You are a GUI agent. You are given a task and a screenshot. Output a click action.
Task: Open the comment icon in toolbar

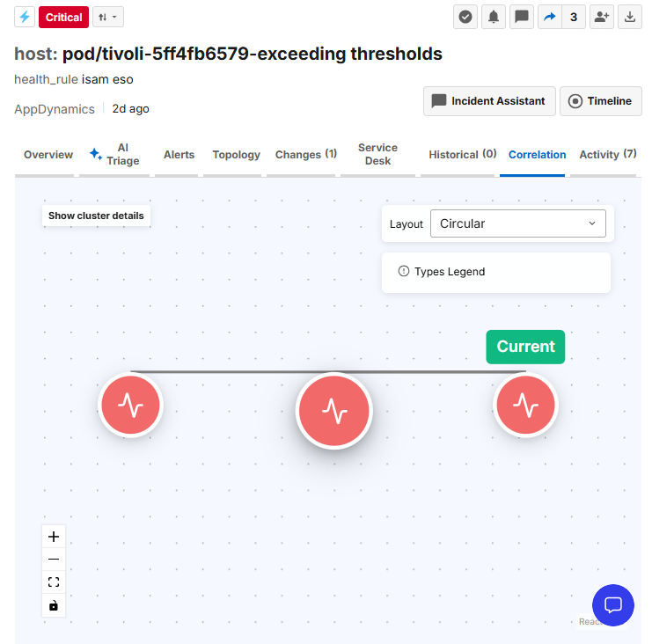(522, 17)
